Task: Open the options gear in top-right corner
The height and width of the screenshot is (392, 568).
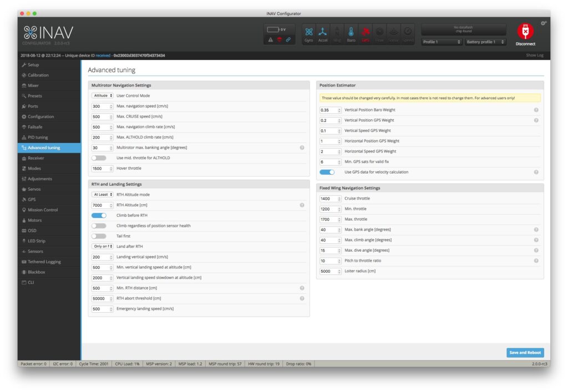Action: pyautogui.click(x=543, y=23)
